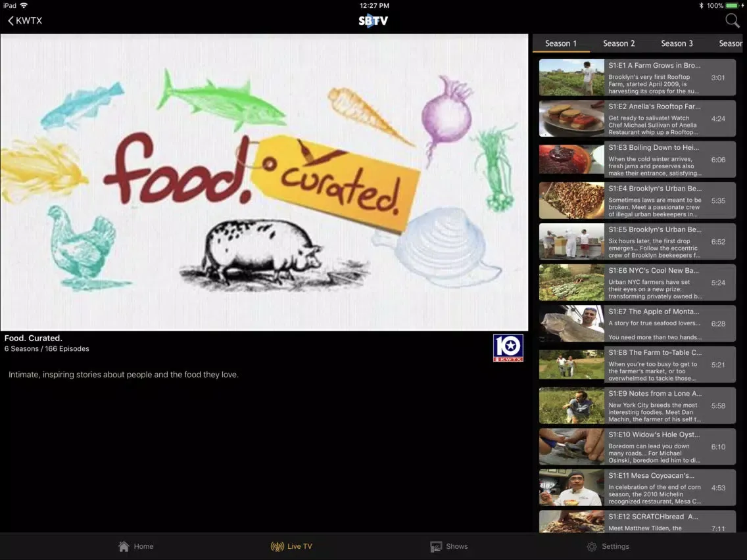Image resolution: width=747 pixels, height=560 pixels.
Task: Open S1:E2 Anella's Rooftop episode
Action: [x=637, y=118]
